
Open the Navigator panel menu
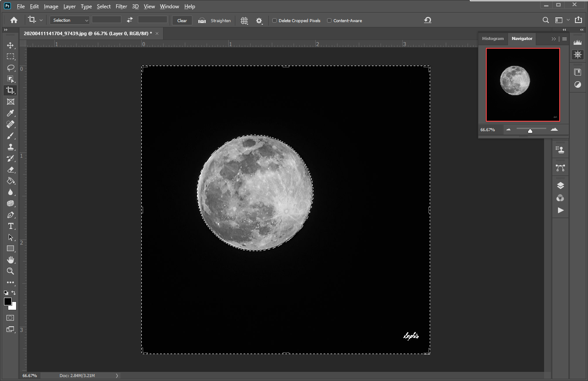(565, 39)
